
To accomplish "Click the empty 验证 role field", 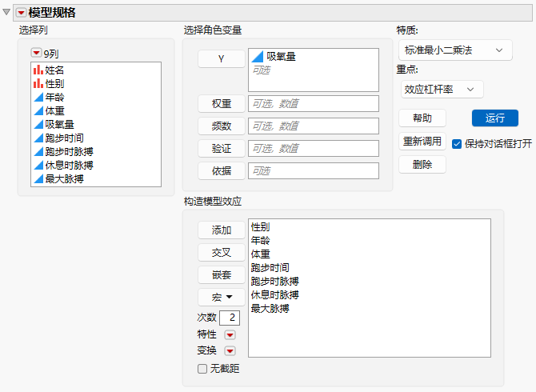I will tap(314, 148).
